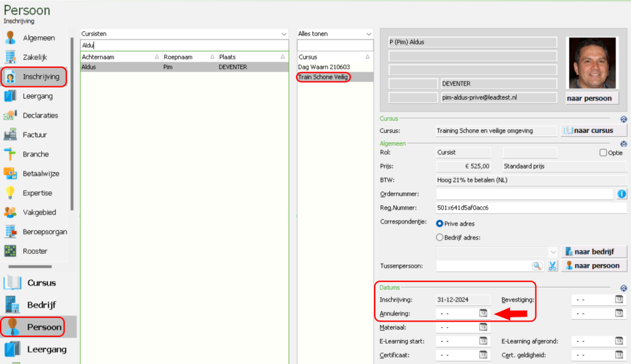Click the naar bedrijf button
The image size is (631, 364).
point(593,252)
